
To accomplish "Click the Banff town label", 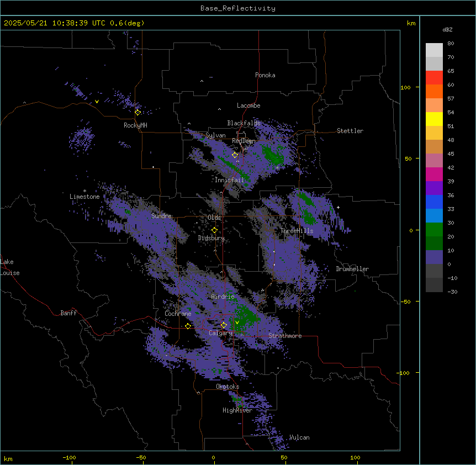I will pos(68,313).
